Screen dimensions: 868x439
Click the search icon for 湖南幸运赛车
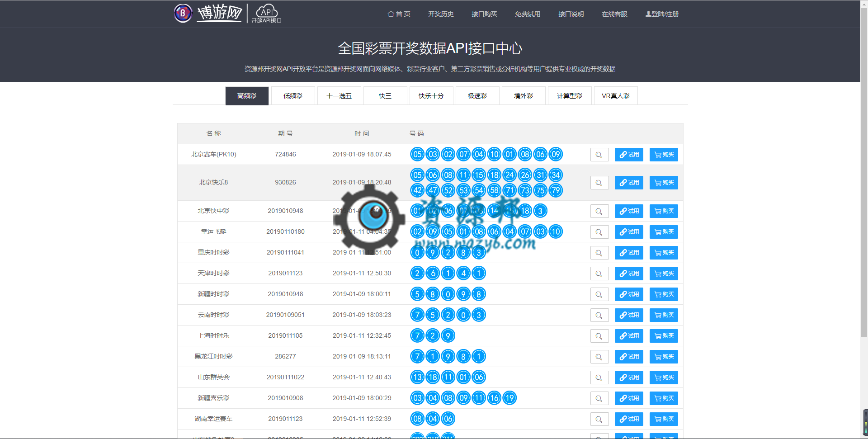tap(599, 419)
